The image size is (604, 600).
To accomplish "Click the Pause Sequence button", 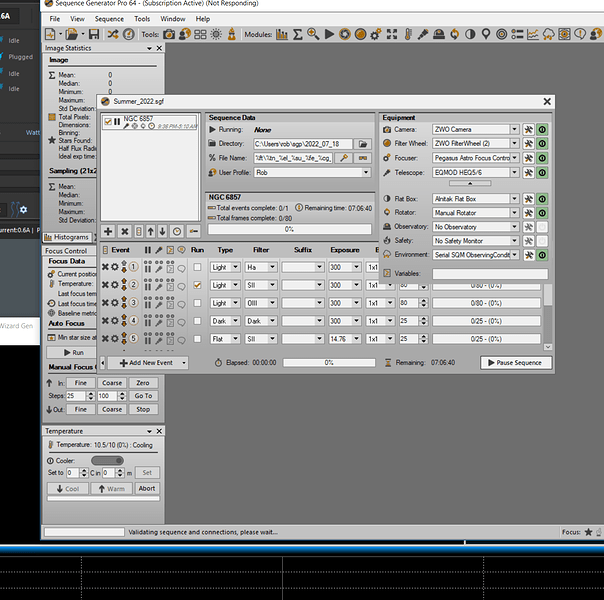I will (516, 363).
